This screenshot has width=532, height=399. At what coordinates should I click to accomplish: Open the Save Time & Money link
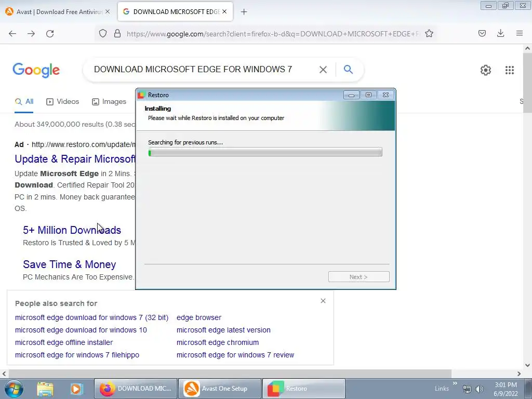pos(70,264)
